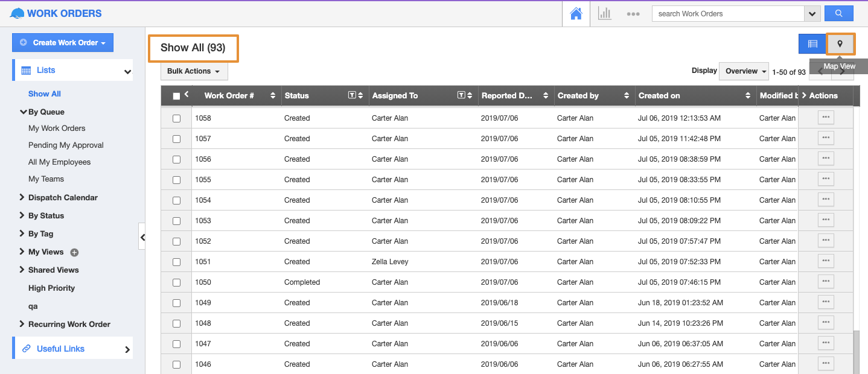Select My Work Orders in sidebar
This screenshot has height=374, width=868.
pos(57,128)
